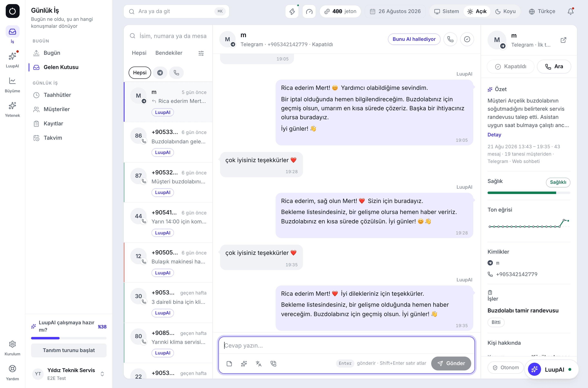Go to Kayıtlar
Viewport: 588px width, 388px height.
click(x=69, y=124)
